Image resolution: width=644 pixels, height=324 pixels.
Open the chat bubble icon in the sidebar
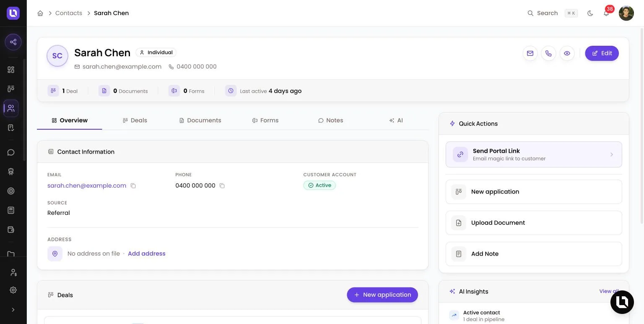point(11,152)
